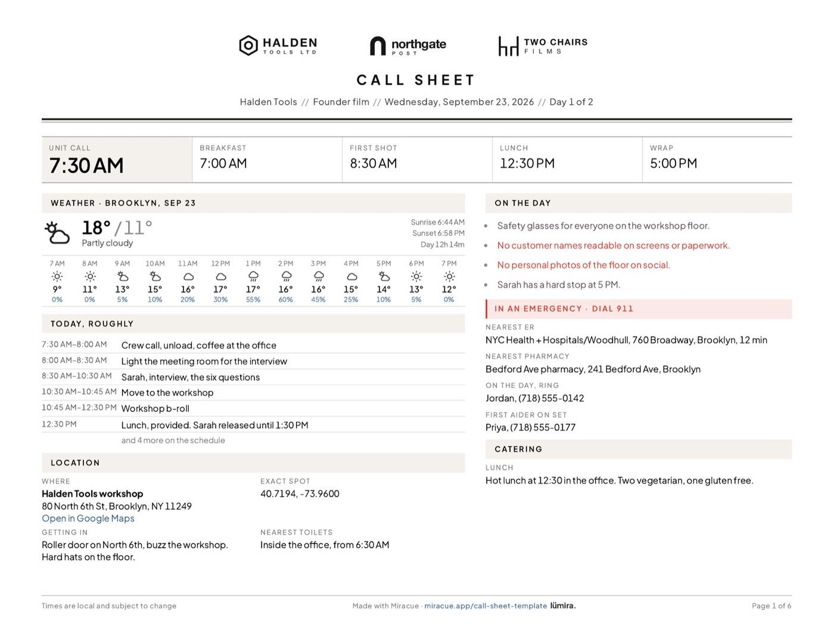Click the Halden Tools logo
834x644 pixels.
pyautogui.click(x=278, y=45)
